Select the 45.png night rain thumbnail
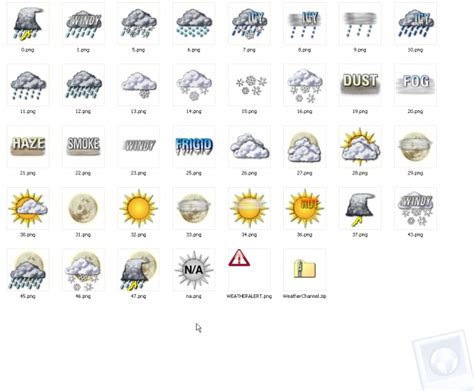The width and height of the screenshot is (474, 391). click(x=28, y=270)
